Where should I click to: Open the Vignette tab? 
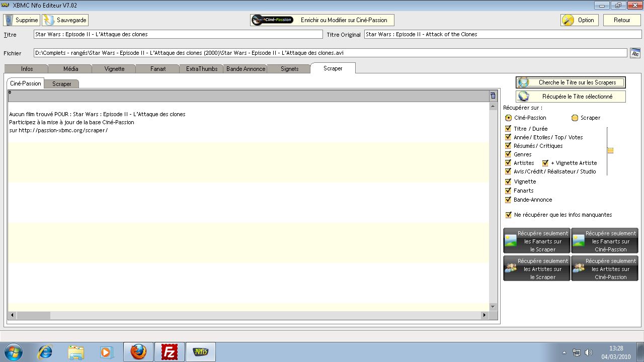coord(114,69)
